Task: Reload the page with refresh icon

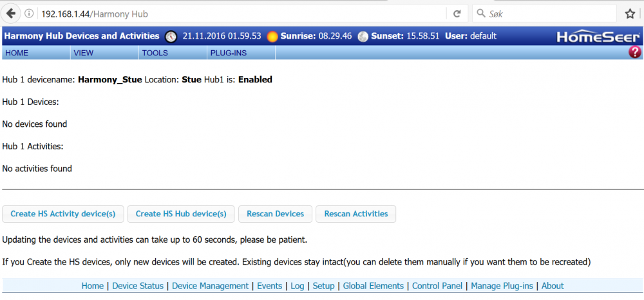Action: coord(457,14)
